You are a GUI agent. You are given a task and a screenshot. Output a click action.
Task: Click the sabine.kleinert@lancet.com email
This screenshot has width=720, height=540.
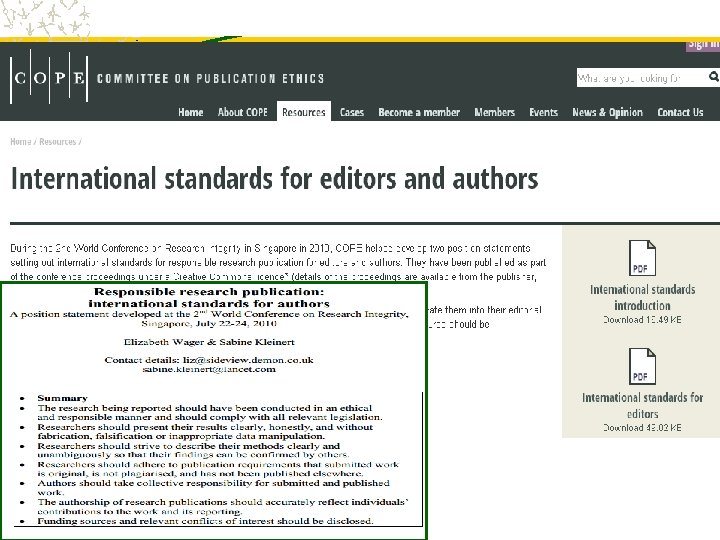click(209, 369)
